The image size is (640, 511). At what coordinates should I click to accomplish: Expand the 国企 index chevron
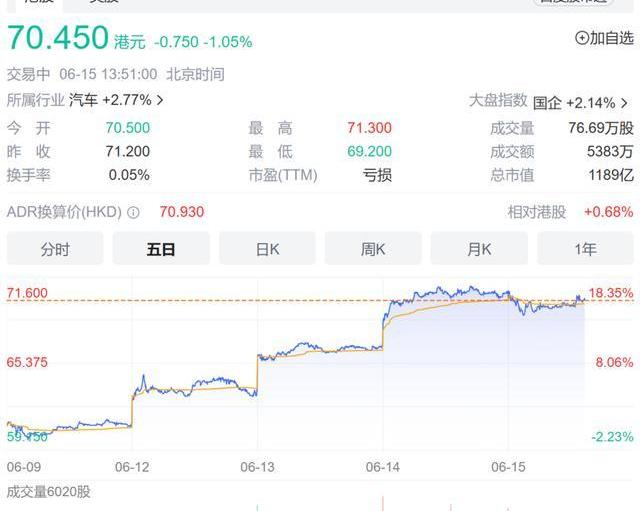(x=624, y=102)
